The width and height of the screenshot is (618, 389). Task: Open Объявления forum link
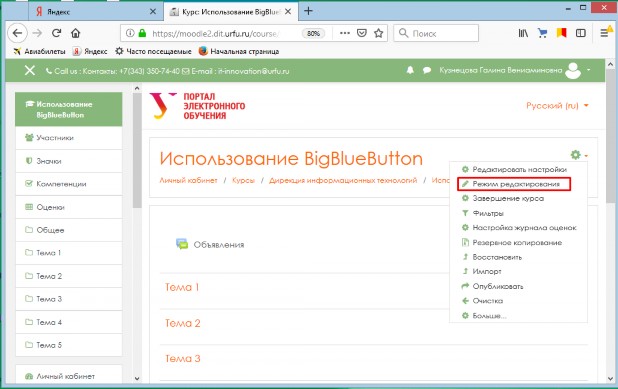point(219,244)
